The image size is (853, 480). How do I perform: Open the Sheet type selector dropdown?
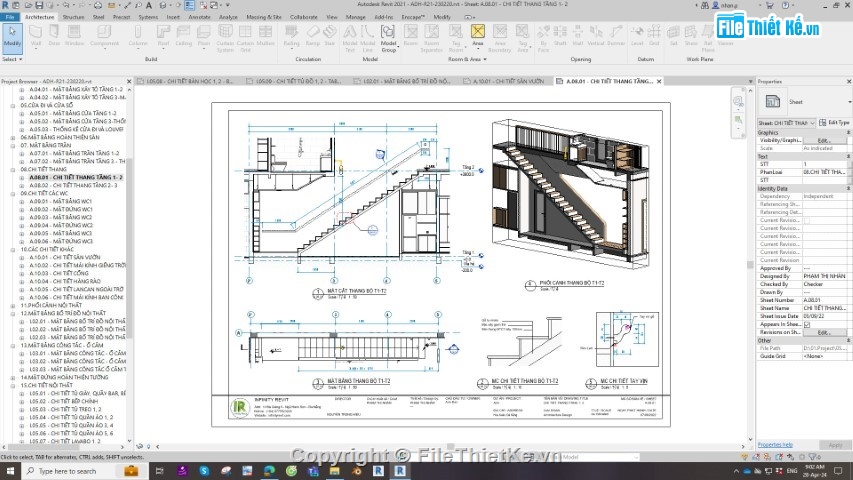[x=805, y=102]
